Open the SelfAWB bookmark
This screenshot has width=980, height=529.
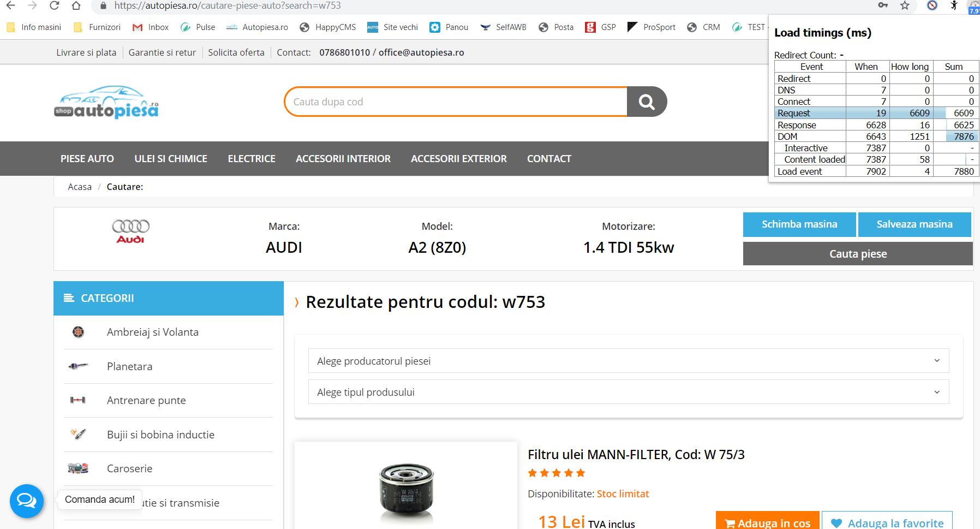(x=503, y=27)
